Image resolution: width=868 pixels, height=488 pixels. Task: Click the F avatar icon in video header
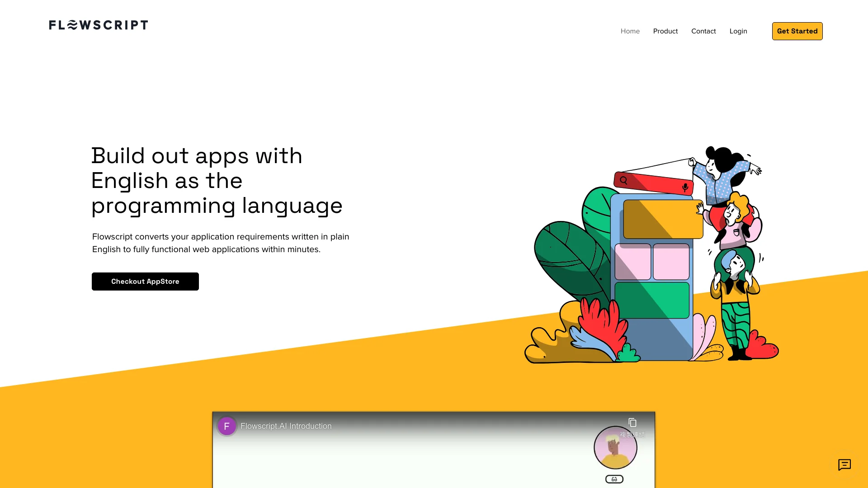coord(226,426)
